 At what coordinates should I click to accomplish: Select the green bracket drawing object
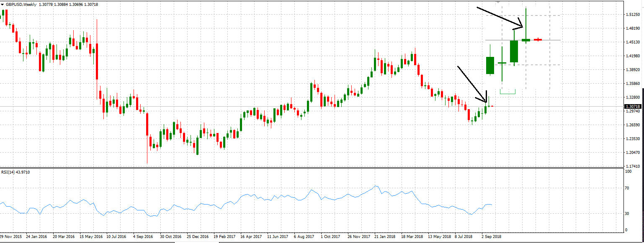tap(508, 92)
